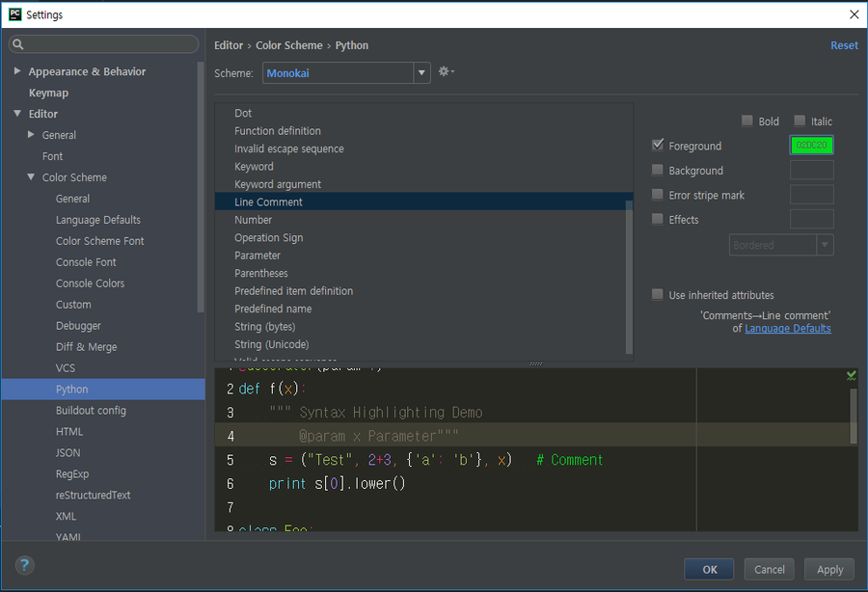Select Buildout config page
The height and width of the screenshot is (592, 868).
(91, 411)
